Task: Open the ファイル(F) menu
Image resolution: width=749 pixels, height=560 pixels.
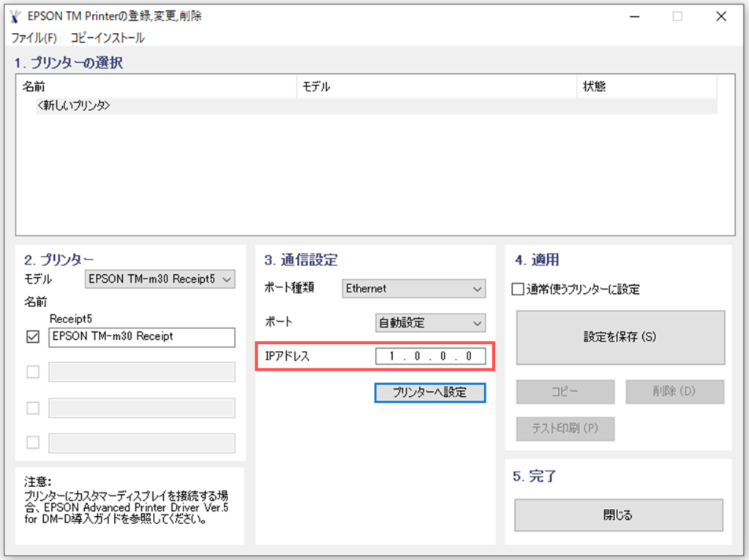Action: tap(34, 38)
